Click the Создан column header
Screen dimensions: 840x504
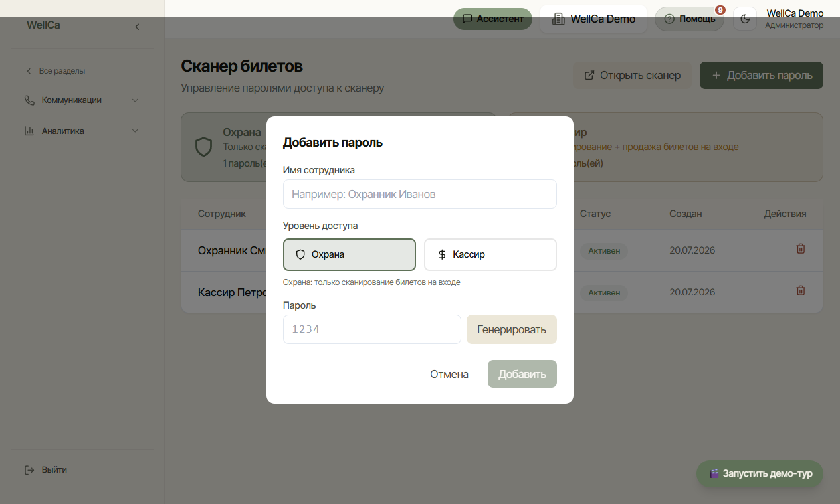686,214
